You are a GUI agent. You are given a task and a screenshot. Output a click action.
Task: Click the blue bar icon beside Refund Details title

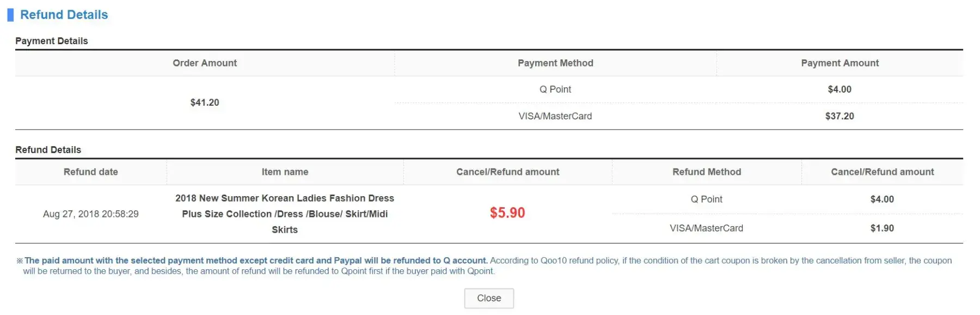click(10, 15)
